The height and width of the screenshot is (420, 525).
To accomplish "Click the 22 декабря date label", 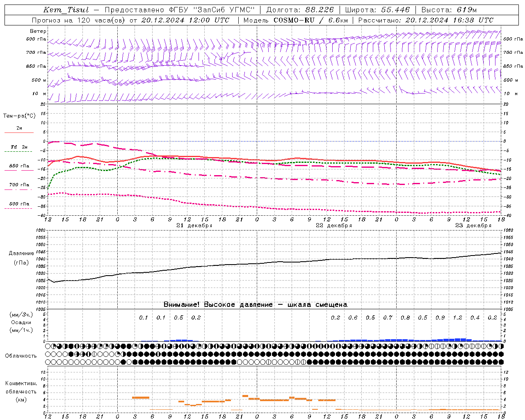I will point(333,226).
